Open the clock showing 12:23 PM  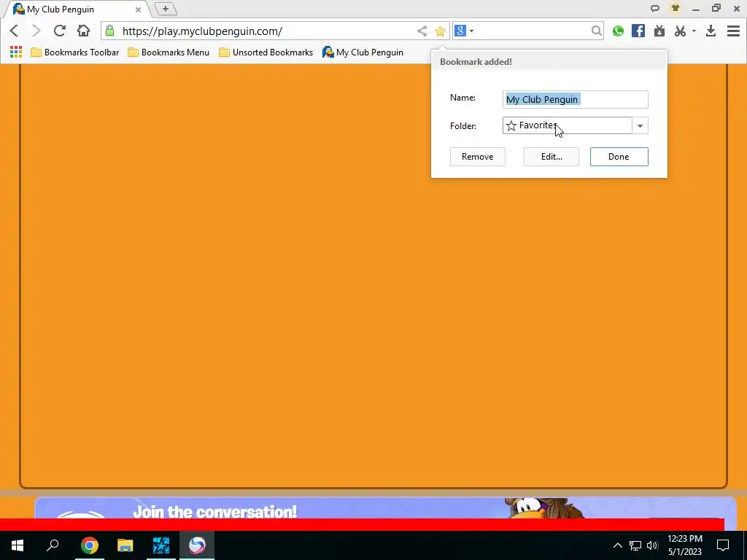[x=684, y=545]
